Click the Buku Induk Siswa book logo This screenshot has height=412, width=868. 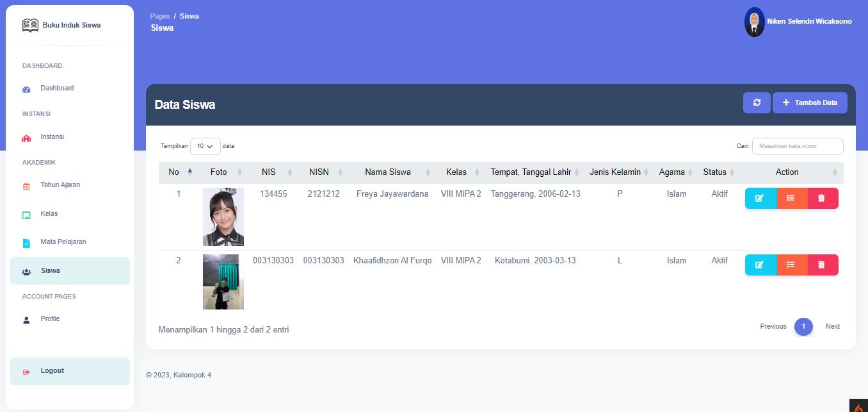click(30, 26)
